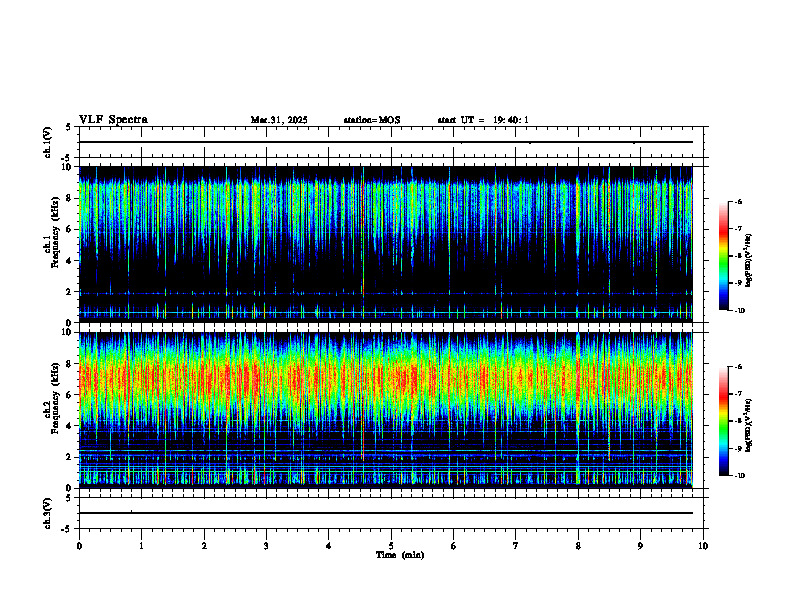Click the -7 label on ch.2 colorbar
Viewport: 792px width, 612px height.
(738, 394)
